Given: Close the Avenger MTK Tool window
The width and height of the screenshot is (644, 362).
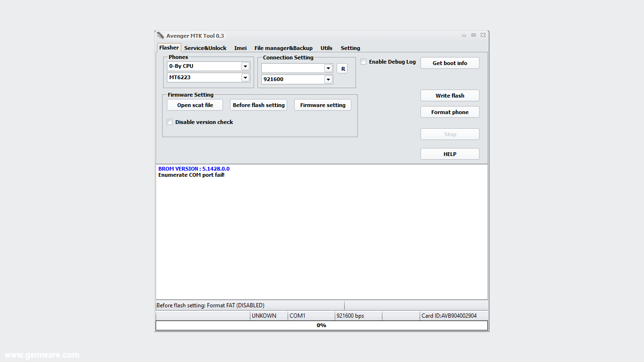Looking at the screenshot, I should pos(483,35).
